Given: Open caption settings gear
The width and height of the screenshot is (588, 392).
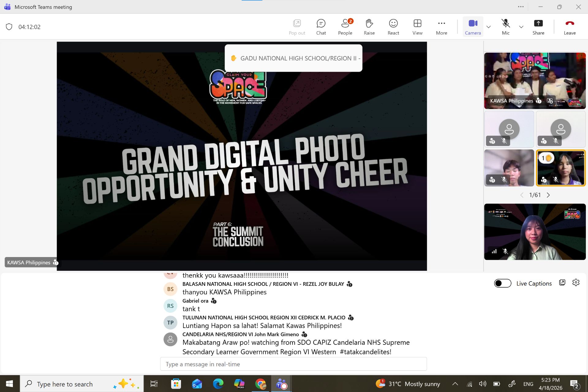Looking at the screenshot, I should [x=576, y=283].
